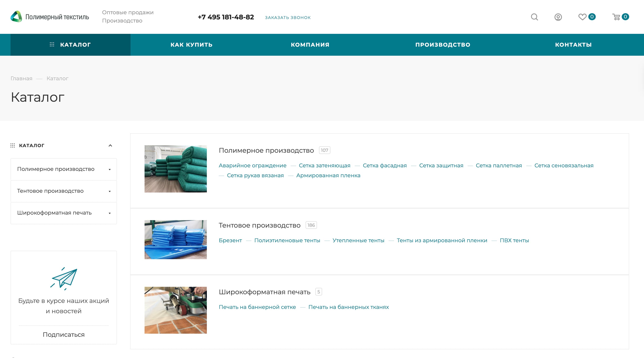Viewport: 644px width, 358px height.
Task: Click the paper plane newsletter icon
Action: coord(64,278)
